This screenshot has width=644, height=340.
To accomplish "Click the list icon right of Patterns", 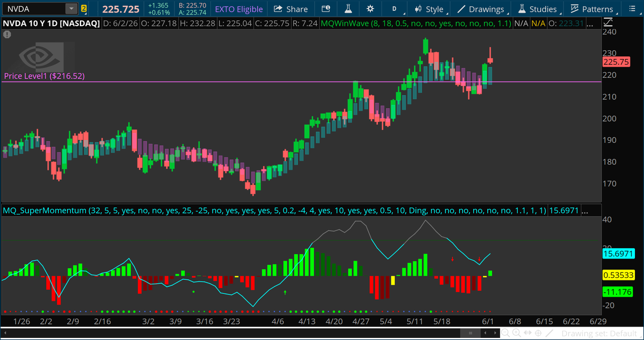I will [x=631, y=9].
